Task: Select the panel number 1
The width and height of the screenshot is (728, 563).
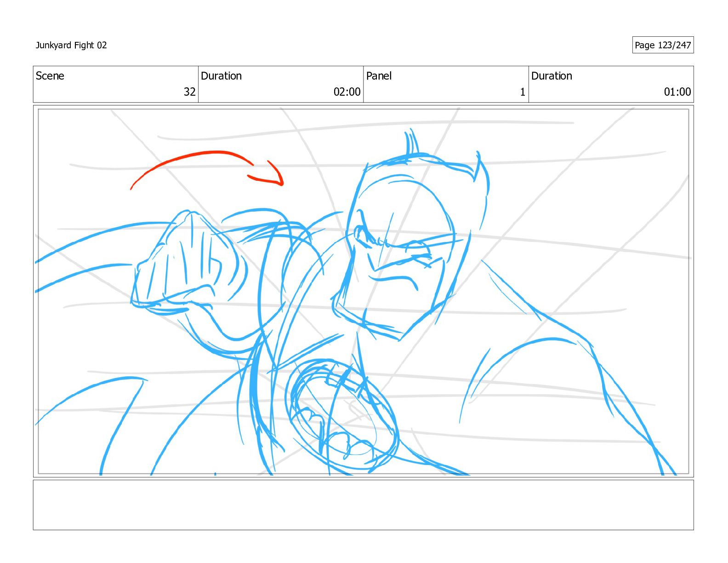Action: click(x=523, y=92)
